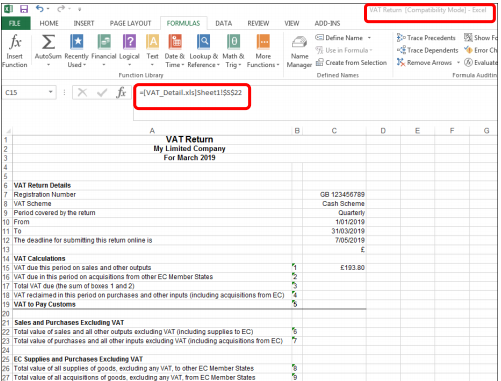The width and height of the screenshot is (501, 381).
Task: Switch to the VIEW tab
Action: pos(292,23)
